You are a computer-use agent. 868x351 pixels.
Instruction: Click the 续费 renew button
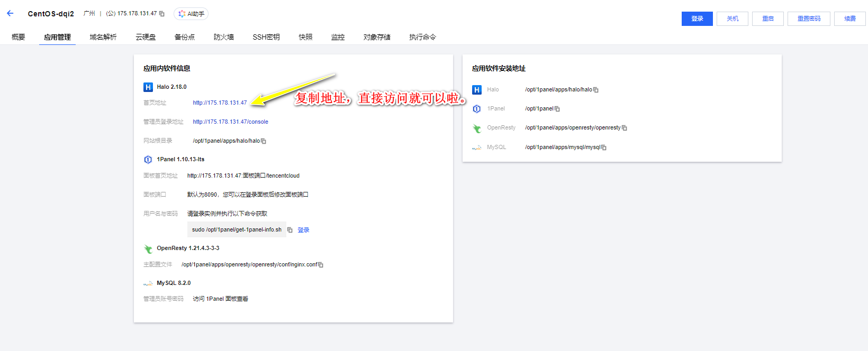pyautogui.click(x=850, y=19)
